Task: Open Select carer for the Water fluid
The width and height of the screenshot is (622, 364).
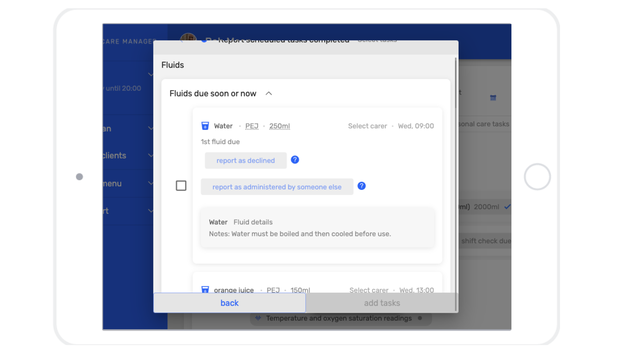Action: pyautogui.click(x=367, y=126)
